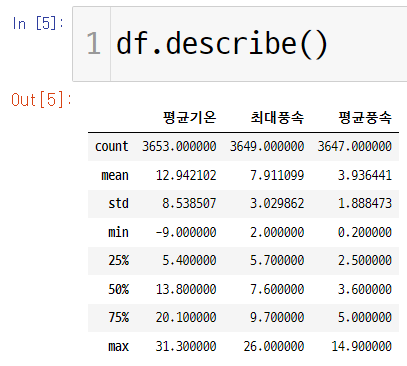
Task: Select the Out[5] output prompt label
Action: 41,100
